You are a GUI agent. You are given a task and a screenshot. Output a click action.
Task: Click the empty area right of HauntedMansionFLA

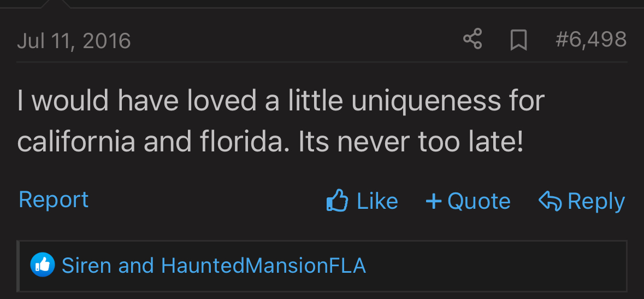pos(492,266)
